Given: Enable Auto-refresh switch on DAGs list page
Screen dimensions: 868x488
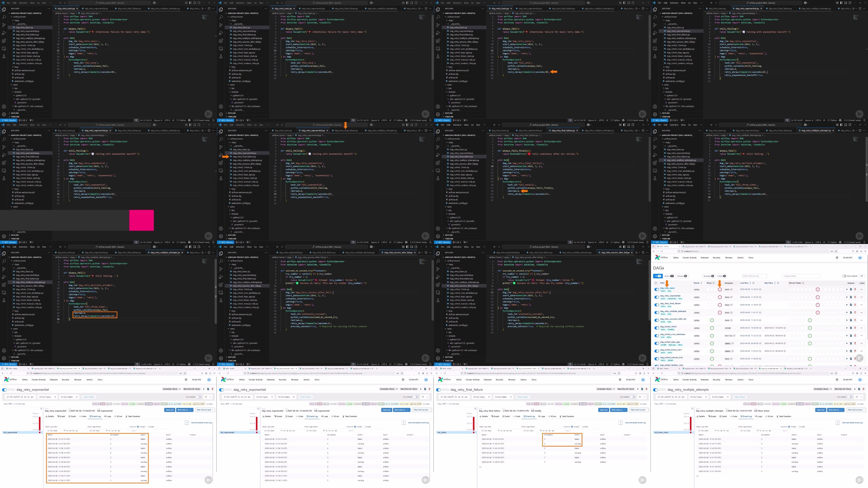Looking at the screenshot, I should 844,276.
